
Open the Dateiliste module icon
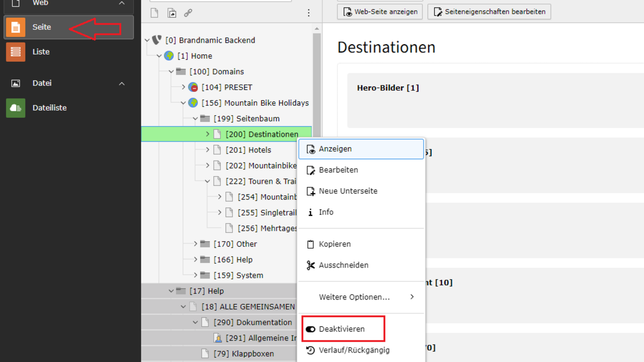pyautogui.click(x=15, y=108)
